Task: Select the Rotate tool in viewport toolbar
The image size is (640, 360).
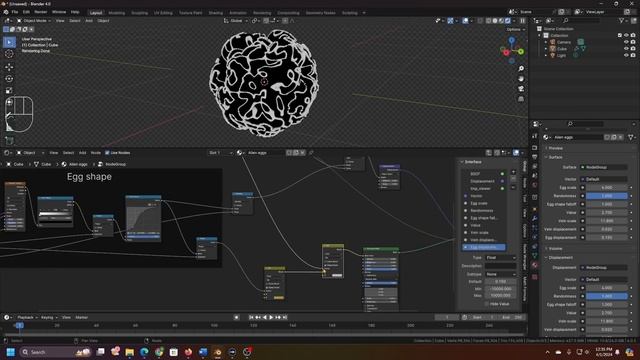Action: point(9,79)
